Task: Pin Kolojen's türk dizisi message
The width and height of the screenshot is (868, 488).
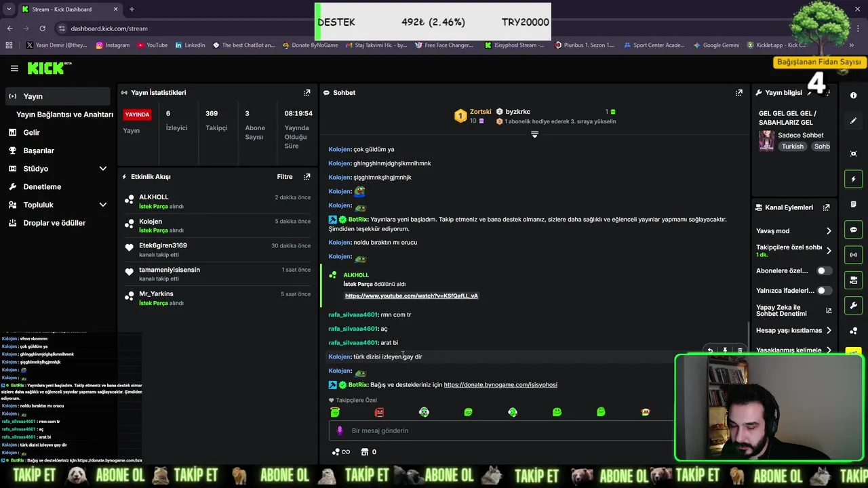Action: (x=725, y=351)
